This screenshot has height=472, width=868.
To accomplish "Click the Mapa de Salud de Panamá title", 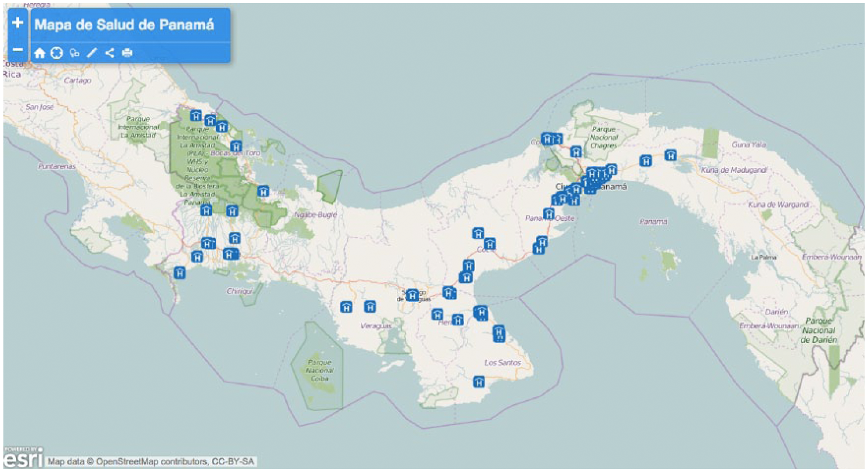I will coord(124,25).
